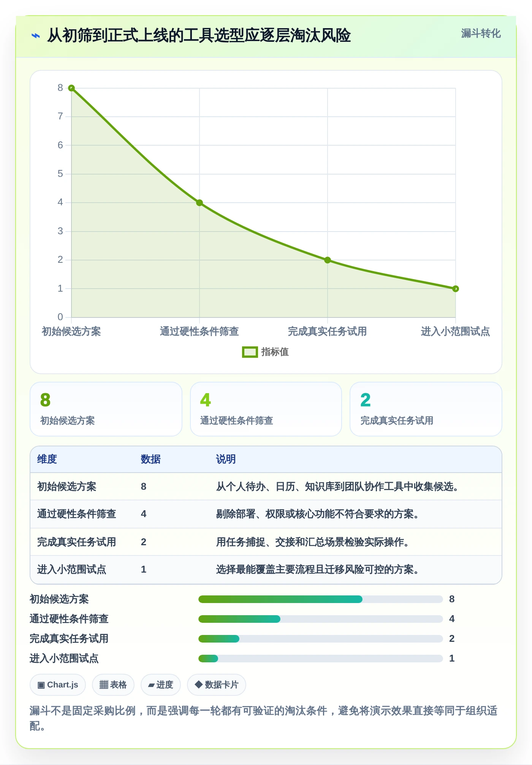The image size is (532, 765).
Task: Select the chart data point at value 2
Action: [x=328, y=260]
